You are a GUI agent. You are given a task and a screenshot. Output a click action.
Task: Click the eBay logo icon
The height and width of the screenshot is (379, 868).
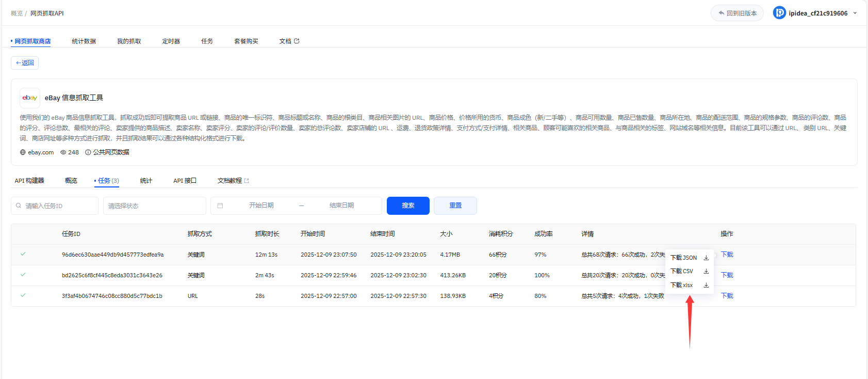tap(30, 98)
